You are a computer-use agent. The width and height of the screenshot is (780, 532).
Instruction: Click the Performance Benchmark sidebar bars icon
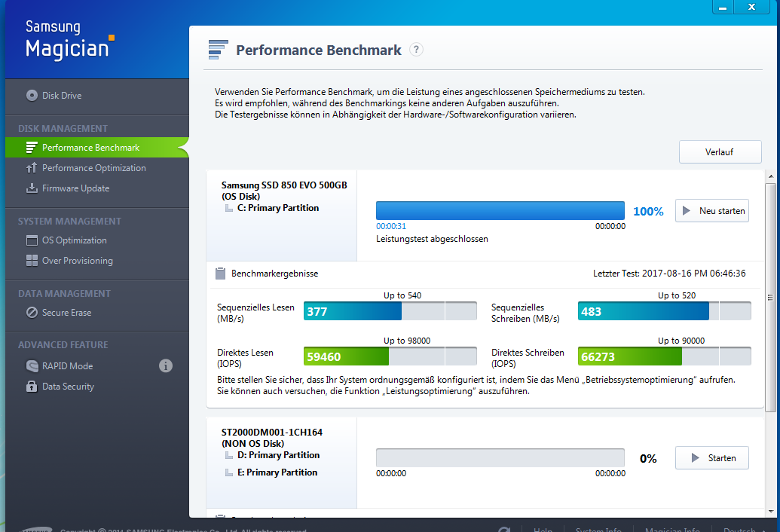tap(32, 148)
